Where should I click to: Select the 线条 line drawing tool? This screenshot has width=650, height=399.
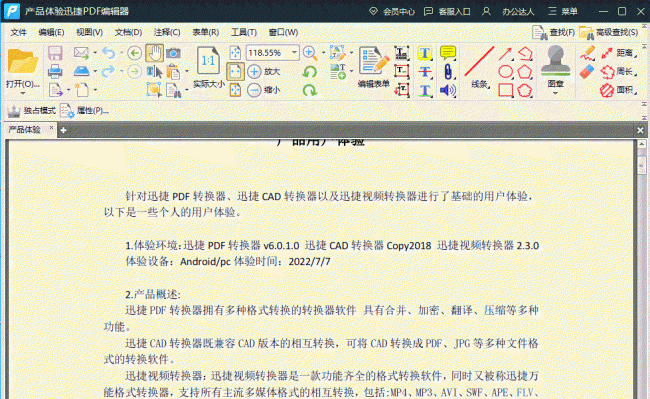tap(480, 67)
